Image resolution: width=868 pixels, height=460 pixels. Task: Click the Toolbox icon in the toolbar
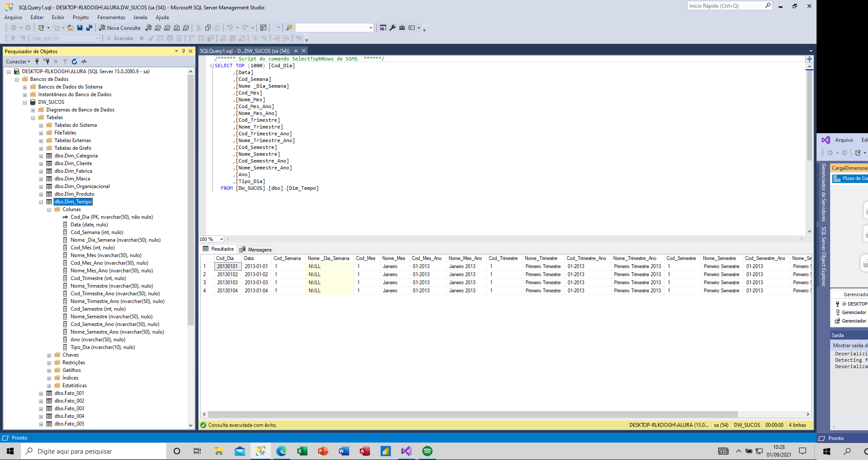(x=402, y=28)
